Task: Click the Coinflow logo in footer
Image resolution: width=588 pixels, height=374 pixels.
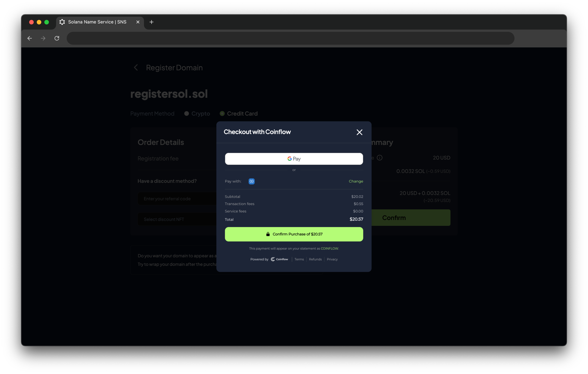Action: click(x=279, y=259)
